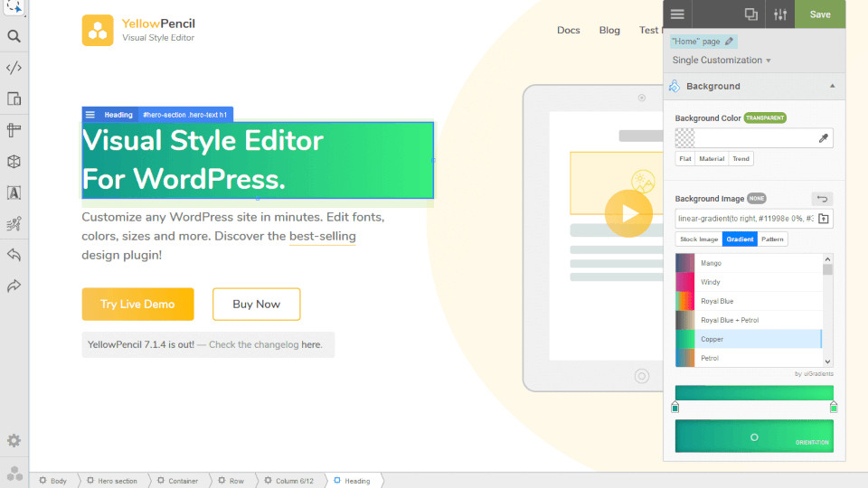Click the YellowPencil logo at sidebar bottom
868x488 pixels.
[x=14, y=473]
